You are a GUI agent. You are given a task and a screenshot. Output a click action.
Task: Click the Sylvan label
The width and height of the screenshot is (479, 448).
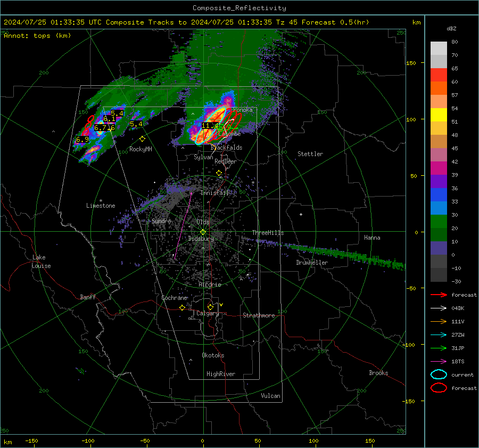(203, 157)
